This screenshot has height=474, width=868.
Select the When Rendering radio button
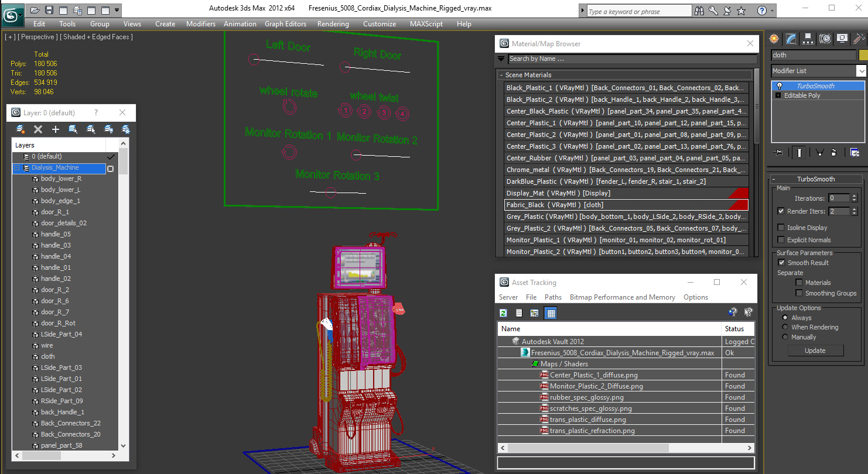(x=785, y=327)
